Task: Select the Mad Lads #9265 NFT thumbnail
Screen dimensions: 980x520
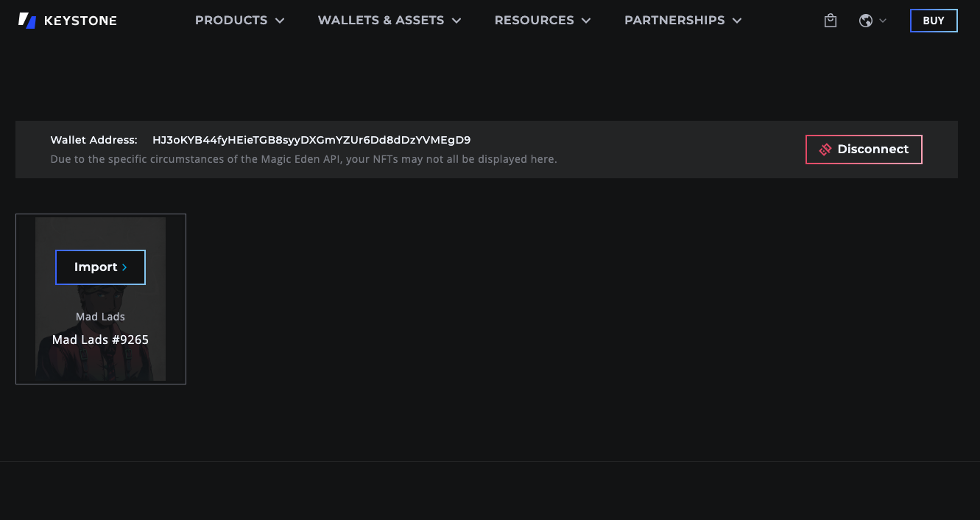Action: (100, 346)
